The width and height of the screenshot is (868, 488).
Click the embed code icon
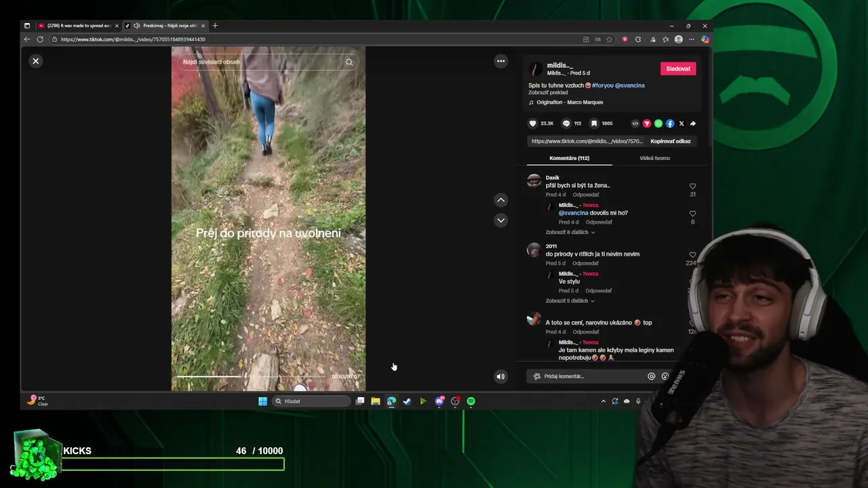pyautogui.click(x=635, y=123)
